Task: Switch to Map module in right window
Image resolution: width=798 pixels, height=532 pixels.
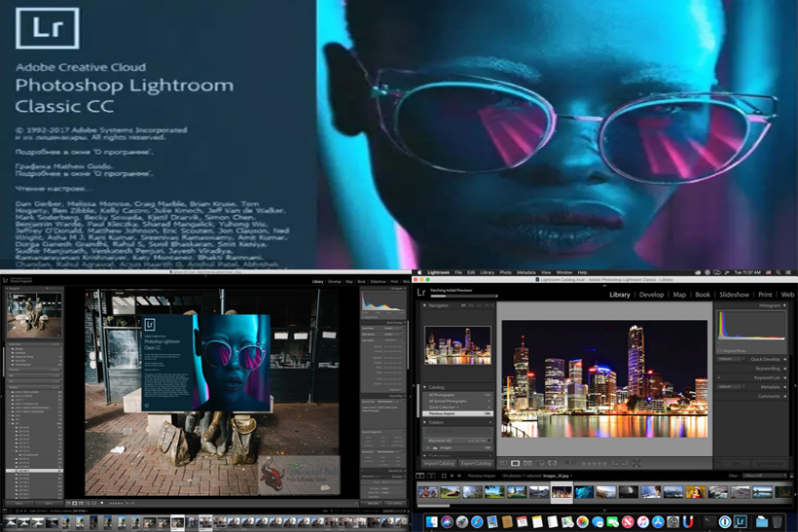Action: click(x=679, y=295)
